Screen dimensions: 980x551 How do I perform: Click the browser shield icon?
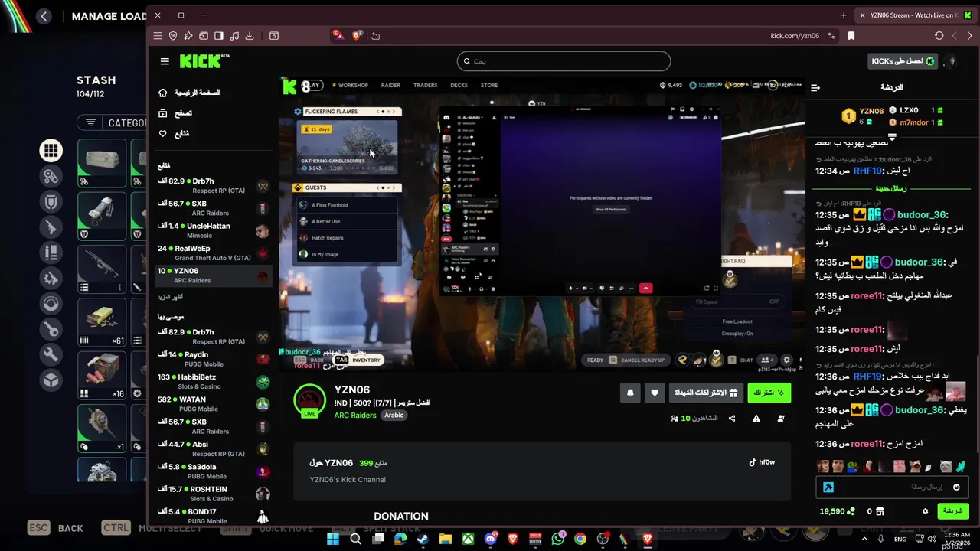coord(173,35)
